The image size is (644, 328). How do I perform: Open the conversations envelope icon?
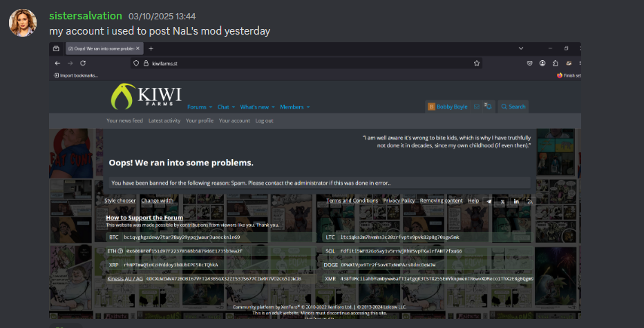coord(476,107)
